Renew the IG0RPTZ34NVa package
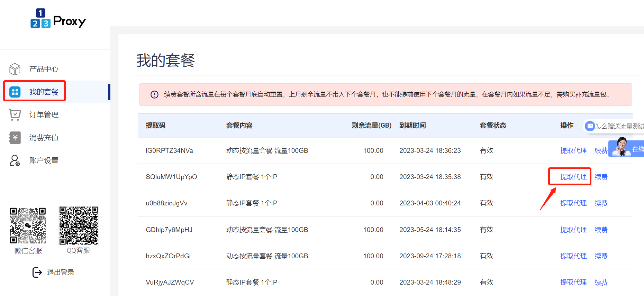The width and height of the screenshot is (644, 296). coord(601,151)
